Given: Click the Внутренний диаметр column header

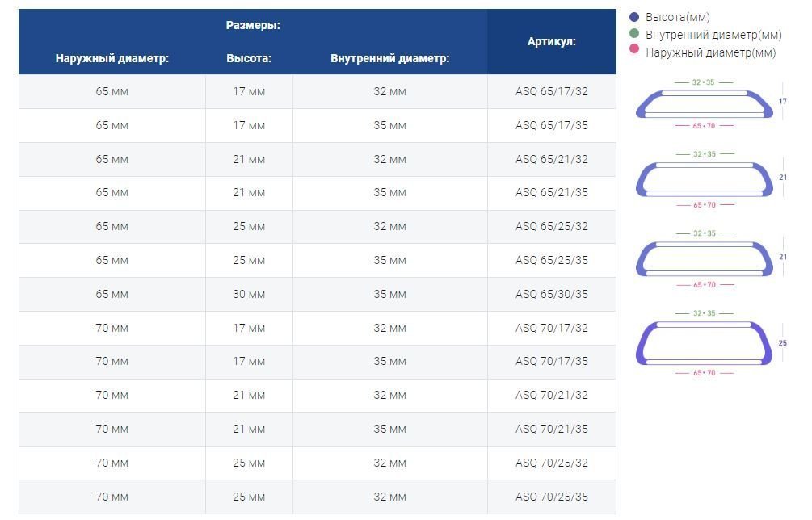Looking at the screenshot, I should [389, 58].
